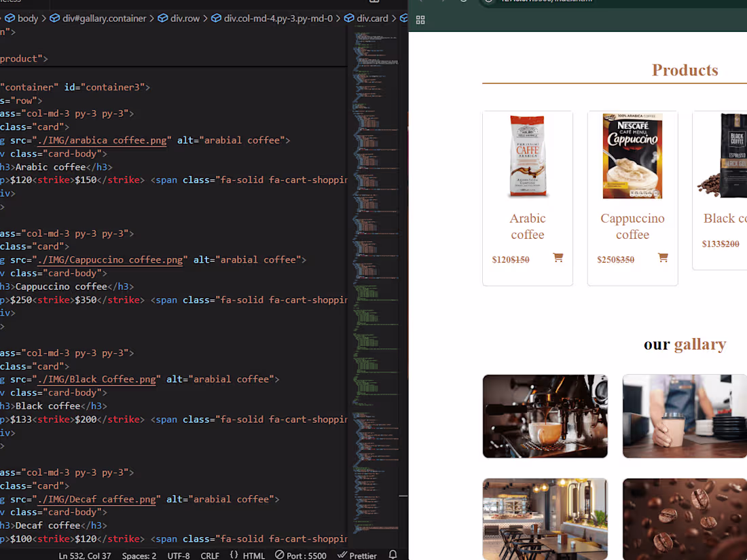Change the CRLF line ending setting
Image resolution: width=747 pixels, height=560 pixels.
(x=210, y=555)
